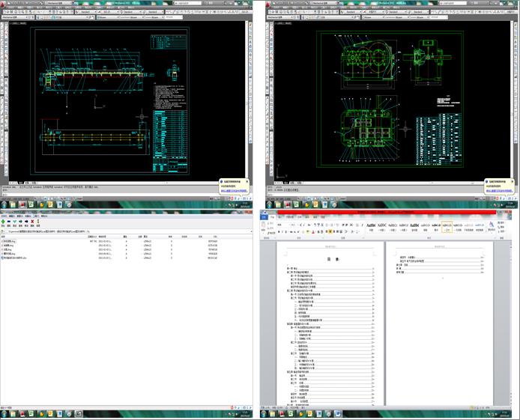Open the 查看 menu in the 7-Zip window
The width and height of the screenshot is (520, 420).
(x=20, y=216)
